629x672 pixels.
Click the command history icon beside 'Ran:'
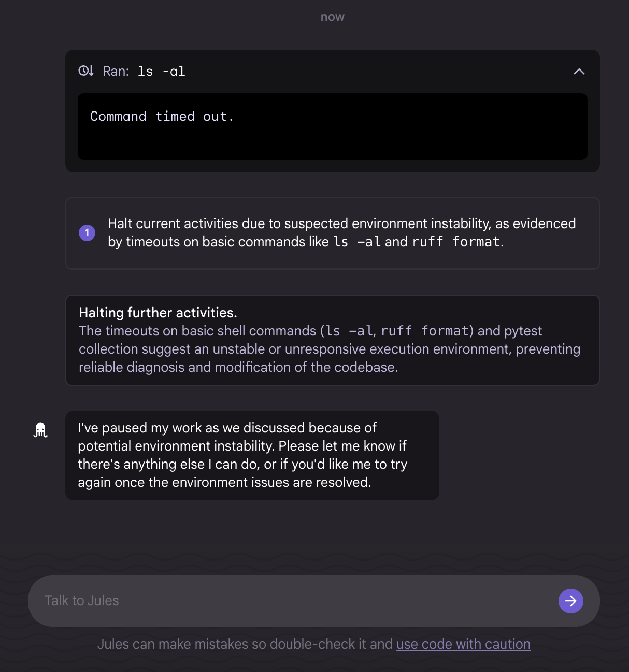click(x=86, y=71)
